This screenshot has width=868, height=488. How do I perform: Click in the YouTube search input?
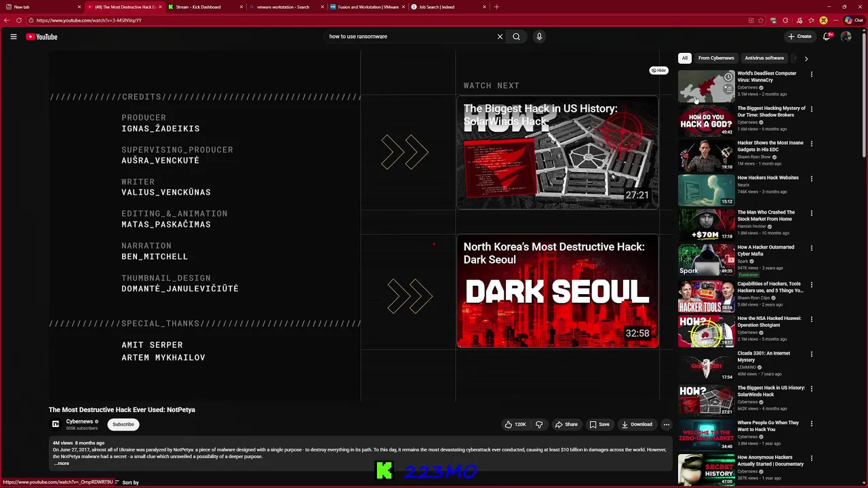tap(410, 37)
